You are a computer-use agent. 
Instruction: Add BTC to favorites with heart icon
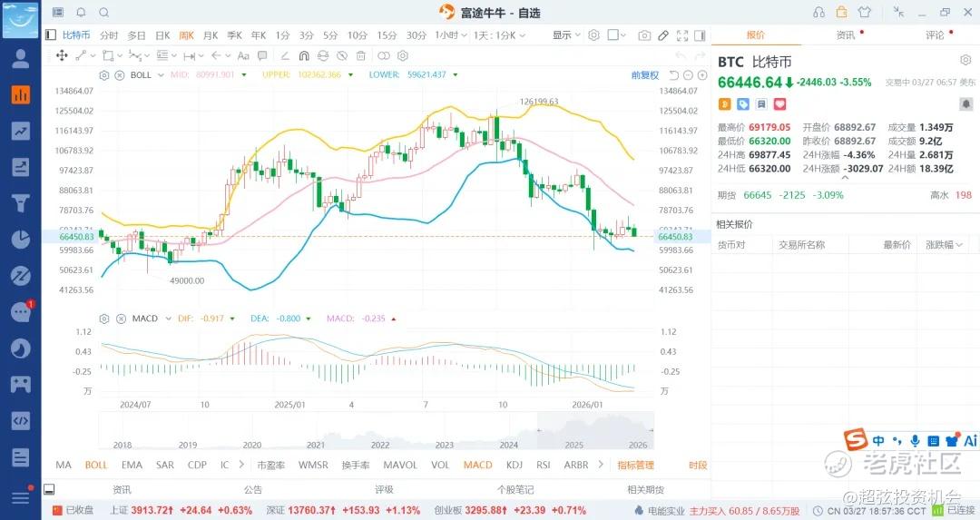pos(779,104)
